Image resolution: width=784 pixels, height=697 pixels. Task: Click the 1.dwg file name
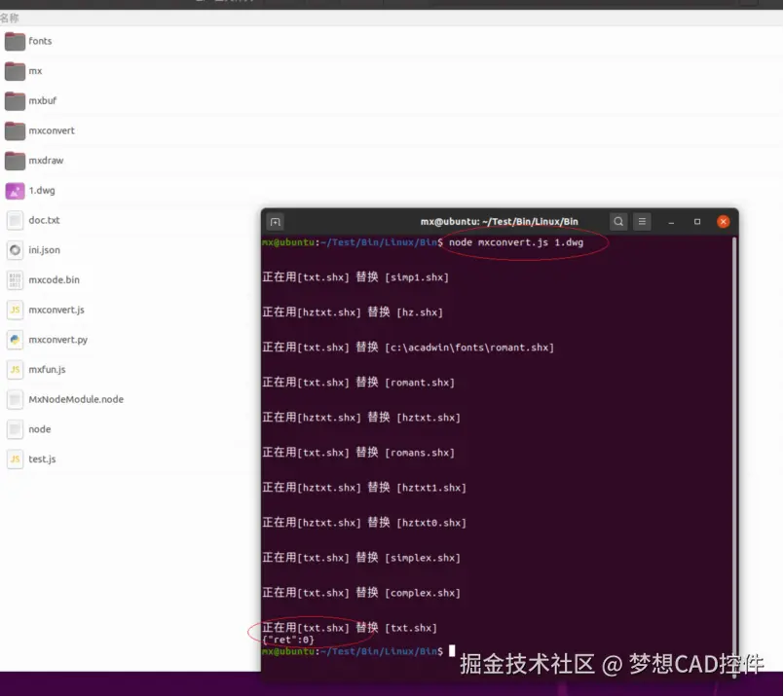click(x=42, y=191)
